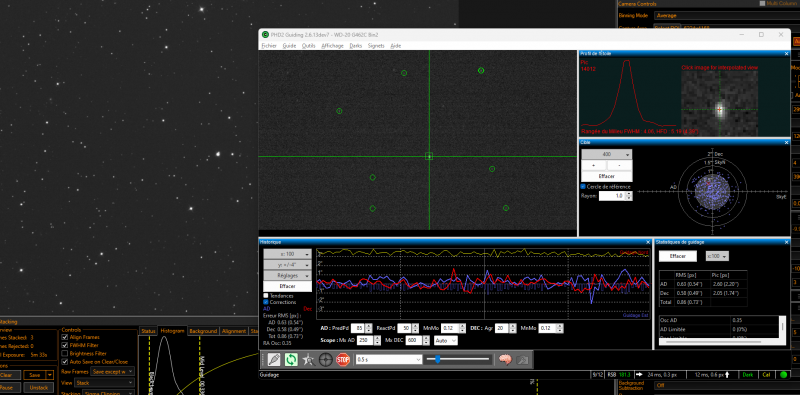This screenshot has width=800, height=395.
Task: Click the red STOP icon
Action: point(342,360)
